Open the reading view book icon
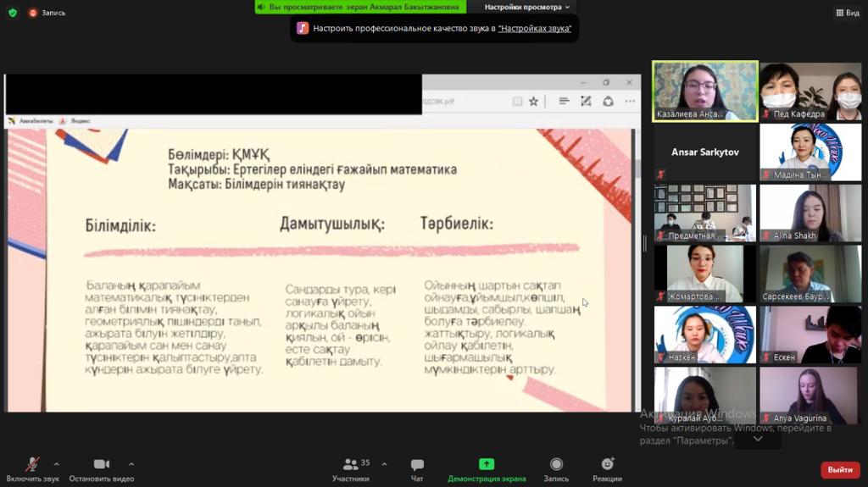868x487 pixels. click(517, 102)
